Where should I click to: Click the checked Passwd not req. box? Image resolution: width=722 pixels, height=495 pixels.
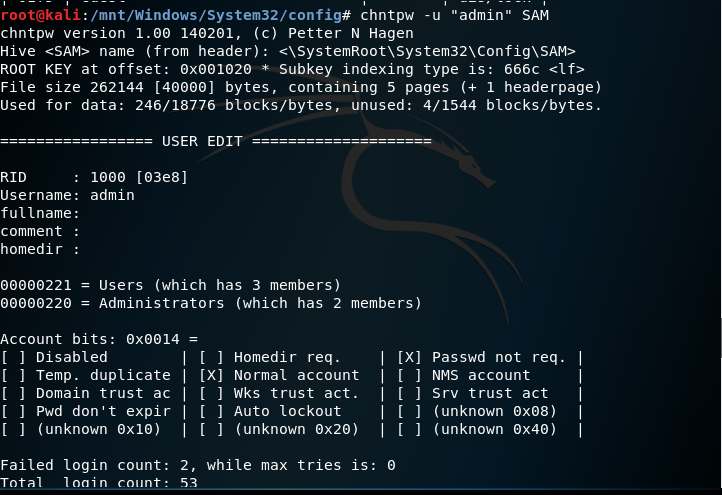pyautogui.click(x=408, y=357)
